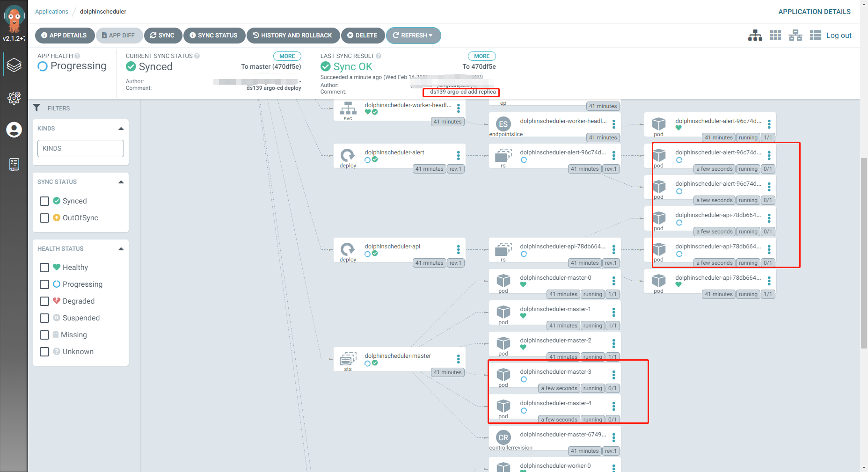Image resolution: width=868 pixels, height=472 pixels.
Task: Switch to the network view icon
Action: click(x=795, y=36)
